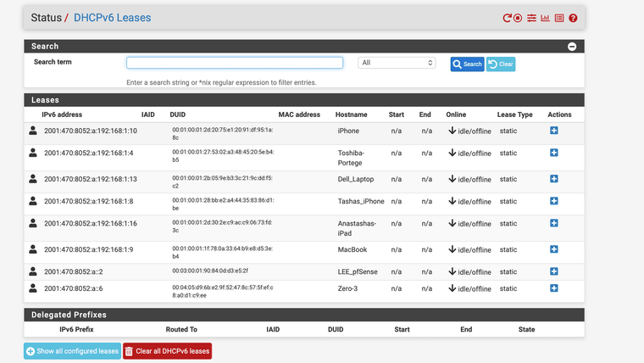The width and height of the screenshot is (644, 363).
Task: Open related log entries icon
Action: click(559, 18)
